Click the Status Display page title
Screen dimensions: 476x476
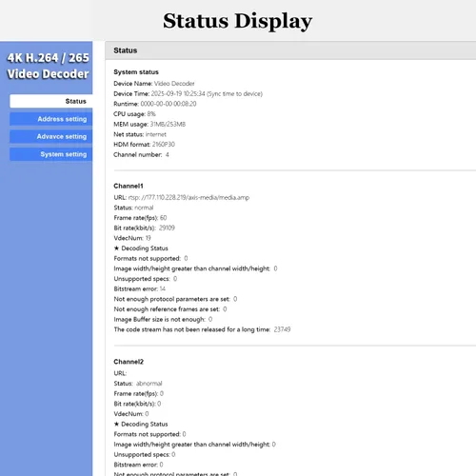238,21
